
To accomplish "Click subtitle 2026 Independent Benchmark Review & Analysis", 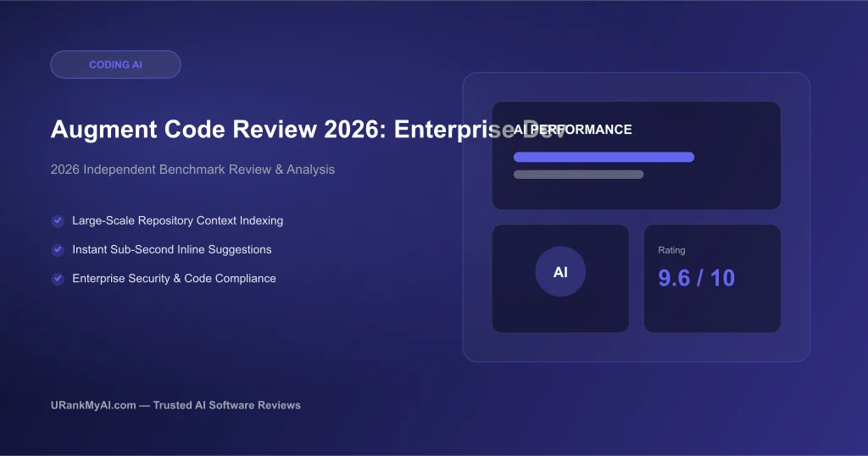I will [192, 170].
